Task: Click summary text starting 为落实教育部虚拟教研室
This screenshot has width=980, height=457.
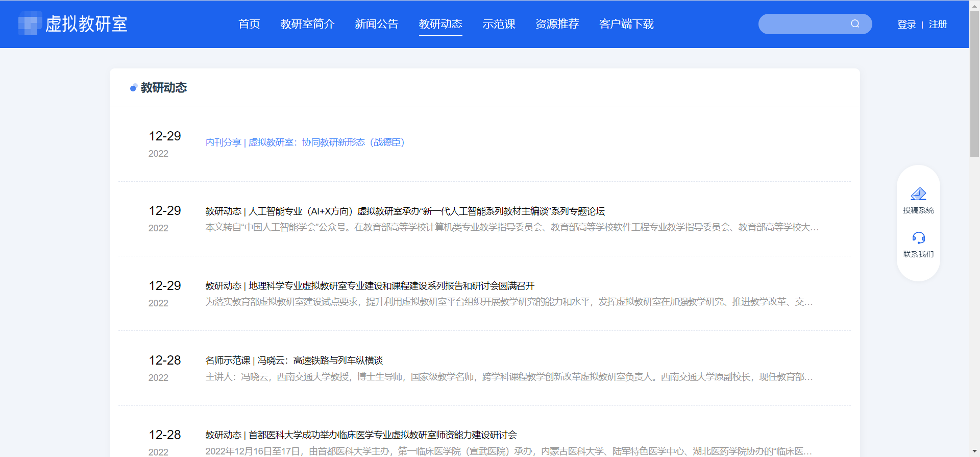Action: pyautogui.click(x=509, y=302)
